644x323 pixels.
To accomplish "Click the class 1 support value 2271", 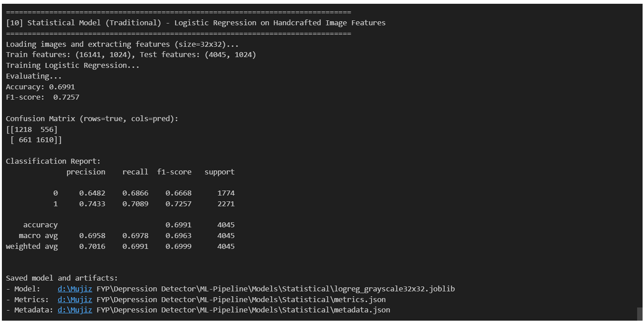I will (x=226, y=204).
